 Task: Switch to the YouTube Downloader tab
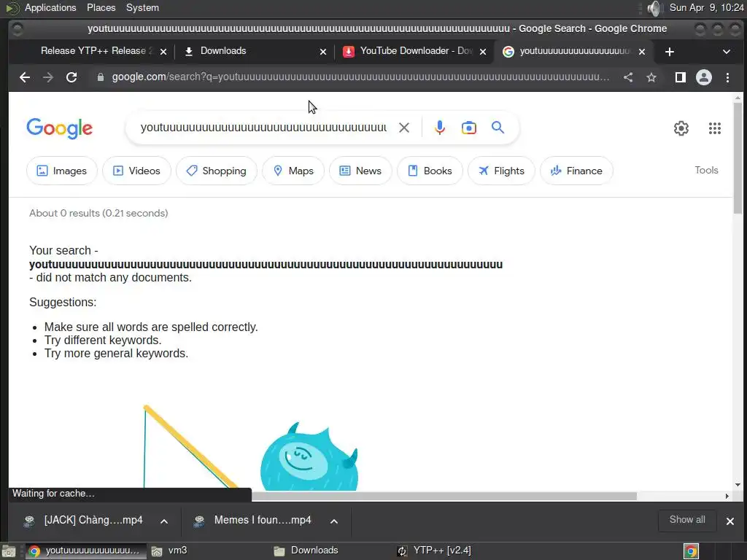pos(414,51)
